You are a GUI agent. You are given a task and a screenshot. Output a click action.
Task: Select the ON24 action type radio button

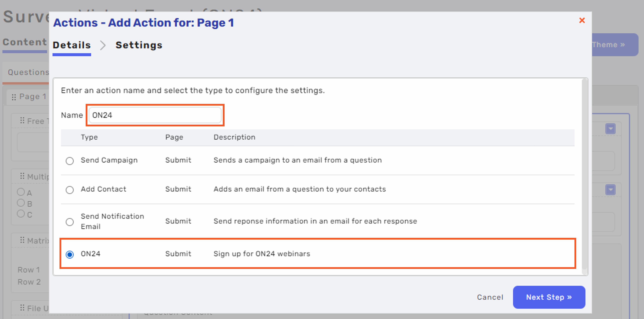click(70, 254)
